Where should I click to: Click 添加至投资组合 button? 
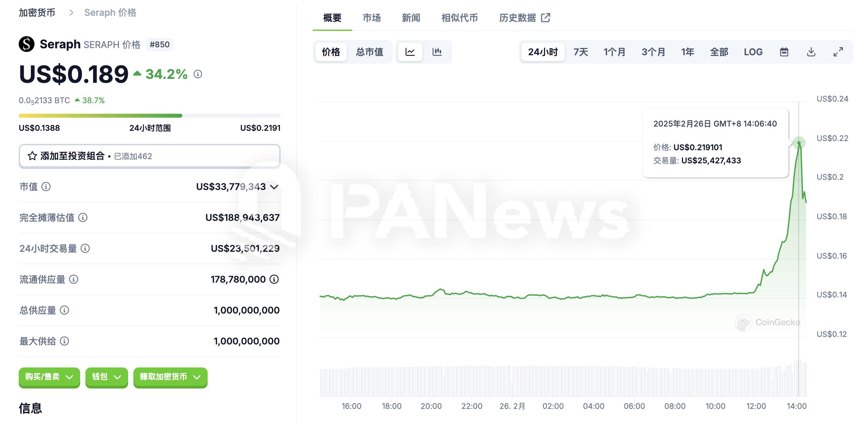(x=149, y=156)
